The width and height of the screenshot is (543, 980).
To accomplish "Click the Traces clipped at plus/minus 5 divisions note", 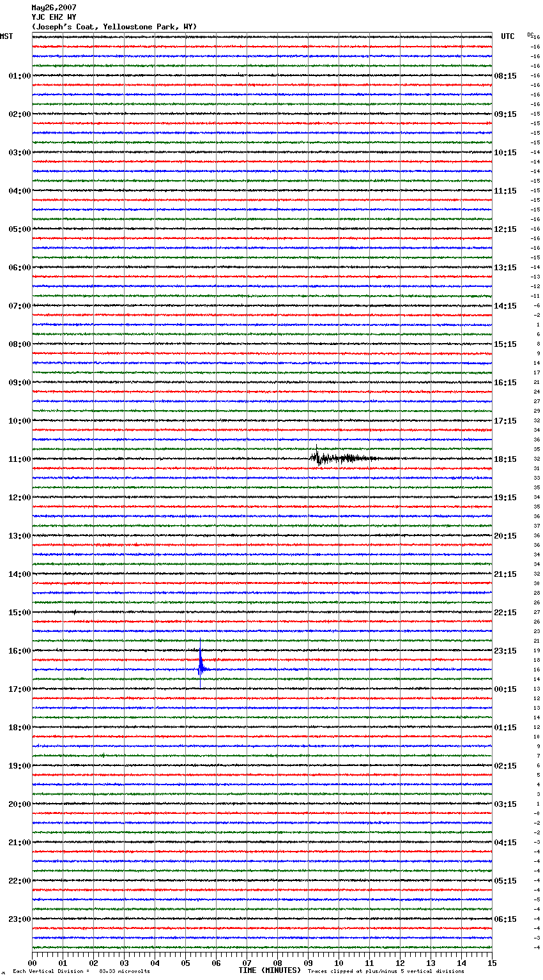I will tap(386, 971).
